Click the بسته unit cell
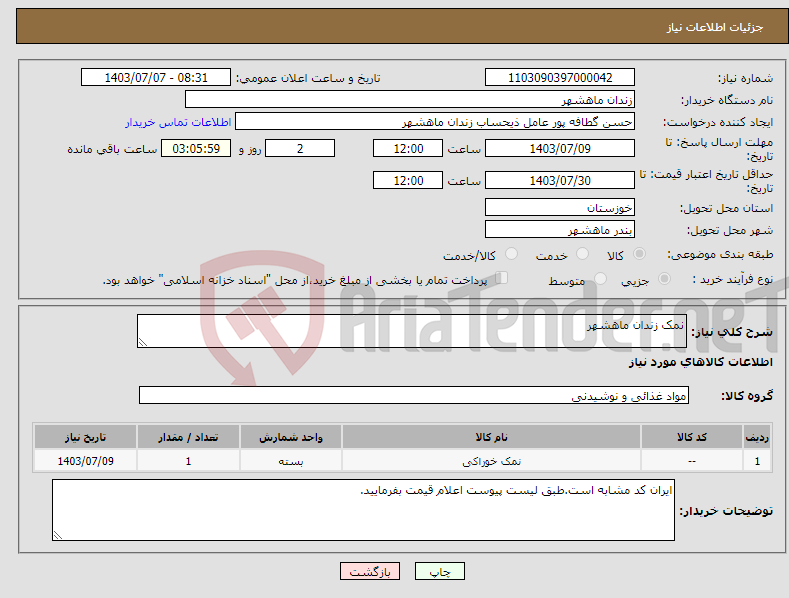Image resolution: width=789 pixels, height=598 pixels. (291, 461)
